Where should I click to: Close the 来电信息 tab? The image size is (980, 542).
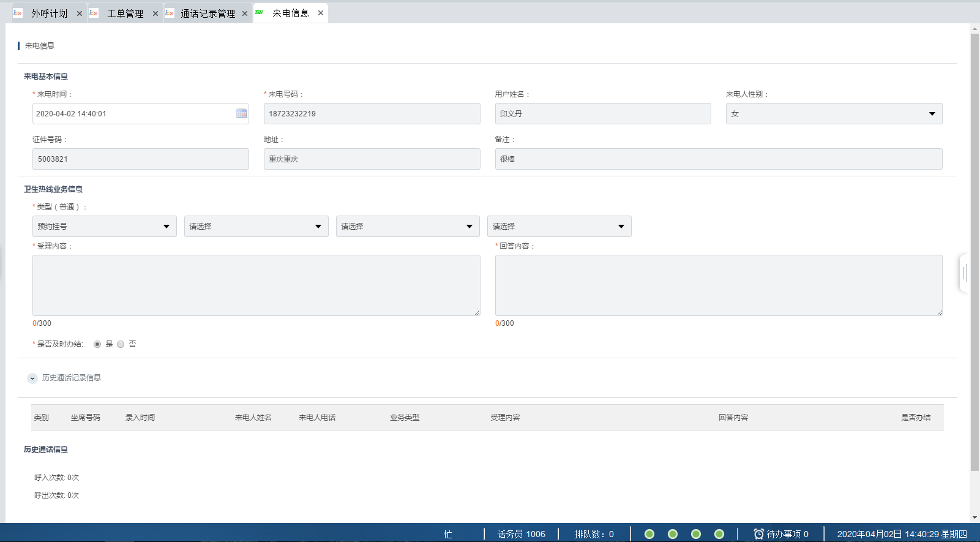321,13
